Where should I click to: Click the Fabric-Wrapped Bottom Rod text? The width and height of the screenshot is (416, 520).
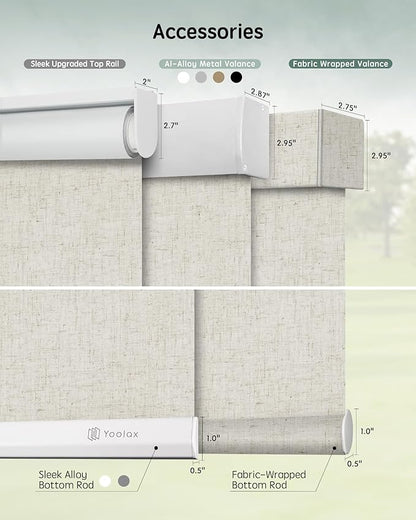pyautogui.click(x=269, y=480)
